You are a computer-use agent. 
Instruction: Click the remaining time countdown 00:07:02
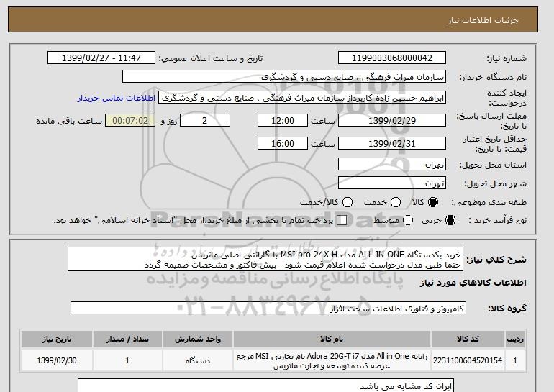tap(130, 120)
